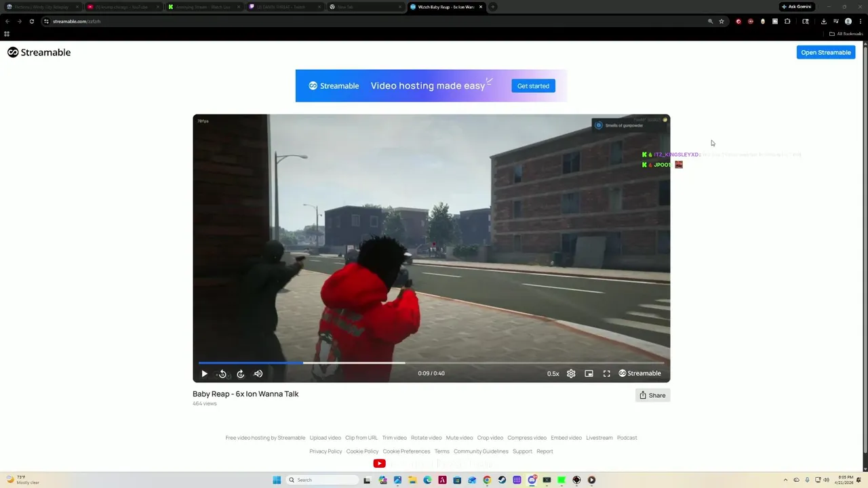Open Discord from the taskbar
Screen dimensions: 868x488
(x=532, y=480)
